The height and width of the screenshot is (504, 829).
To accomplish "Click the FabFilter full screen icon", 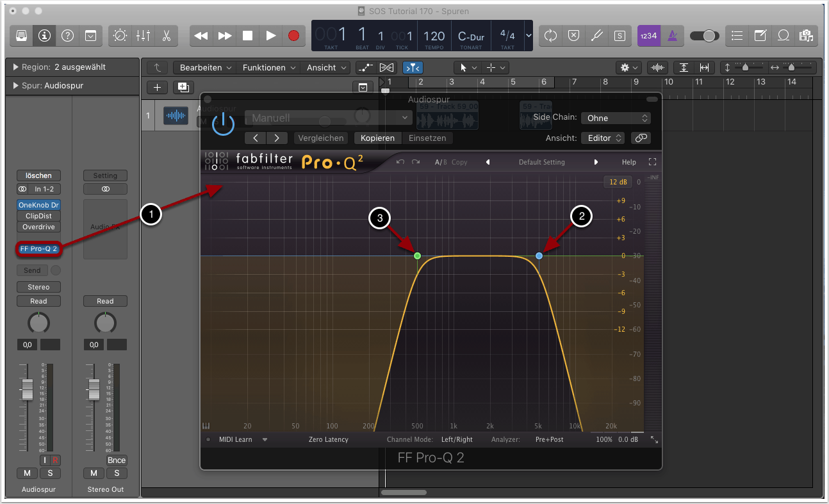I will [x=653, y=162].
